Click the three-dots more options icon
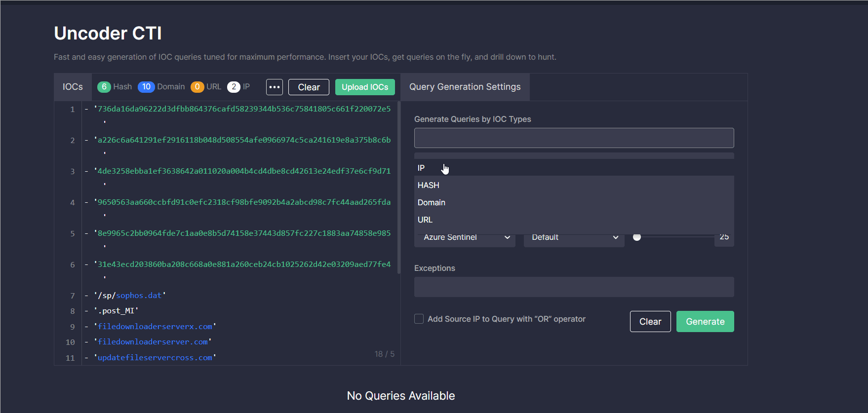 [275, 87]
